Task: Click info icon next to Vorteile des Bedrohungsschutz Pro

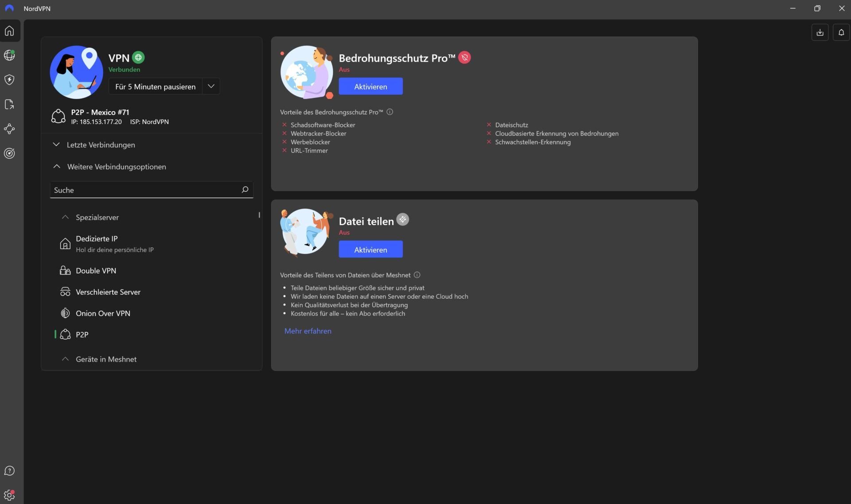Action: (390, 112)
